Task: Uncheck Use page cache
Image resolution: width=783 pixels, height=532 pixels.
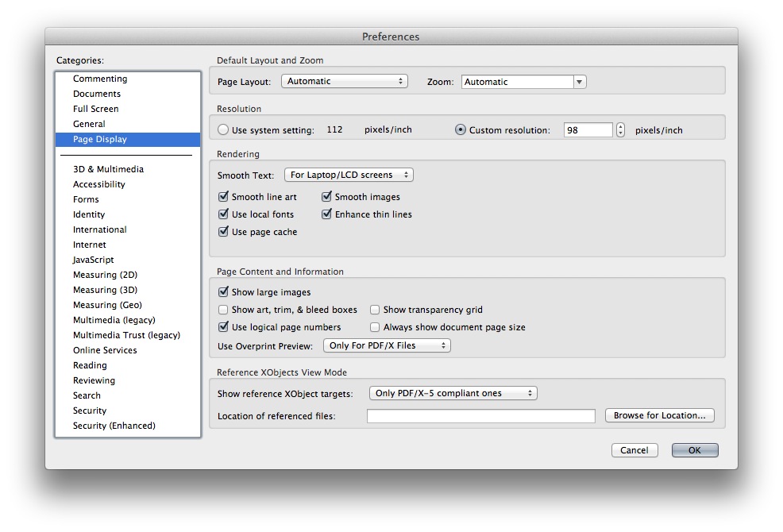Action: [x=224, y=231]
